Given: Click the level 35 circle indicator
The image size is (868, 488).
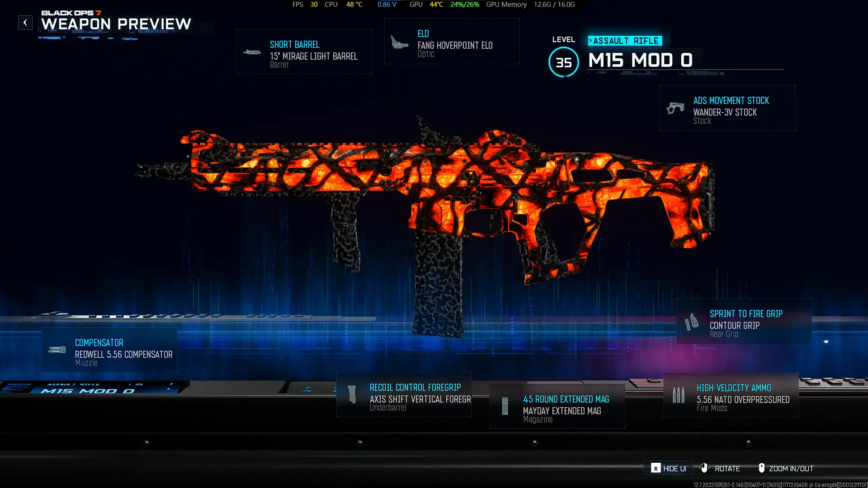Looking at the screenshot, I should [x=563, y=62].
